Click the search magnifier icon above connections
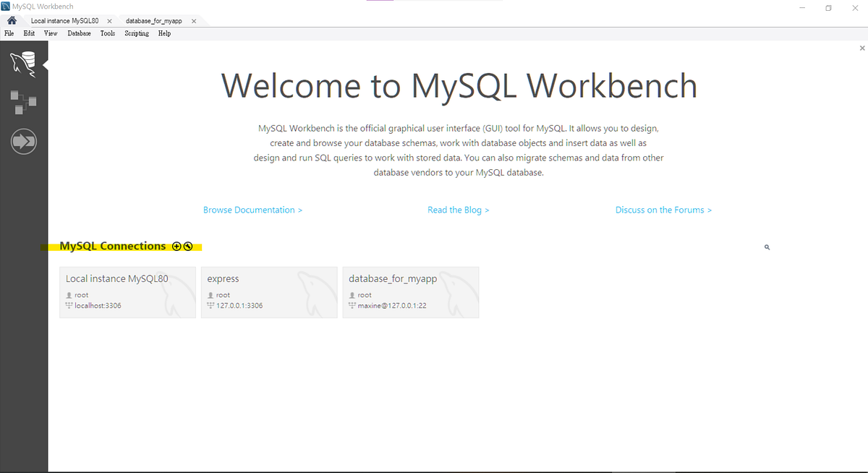Image resolution: width=868 pixels, height=473 pixels. [x=767, y=247]
